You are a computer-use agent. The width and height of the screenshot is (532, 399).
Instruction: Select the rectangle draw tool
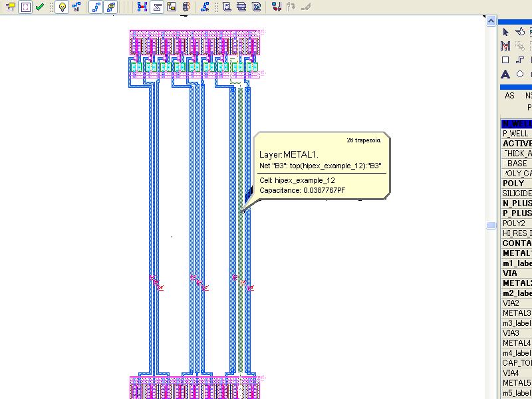pos(505,60)
